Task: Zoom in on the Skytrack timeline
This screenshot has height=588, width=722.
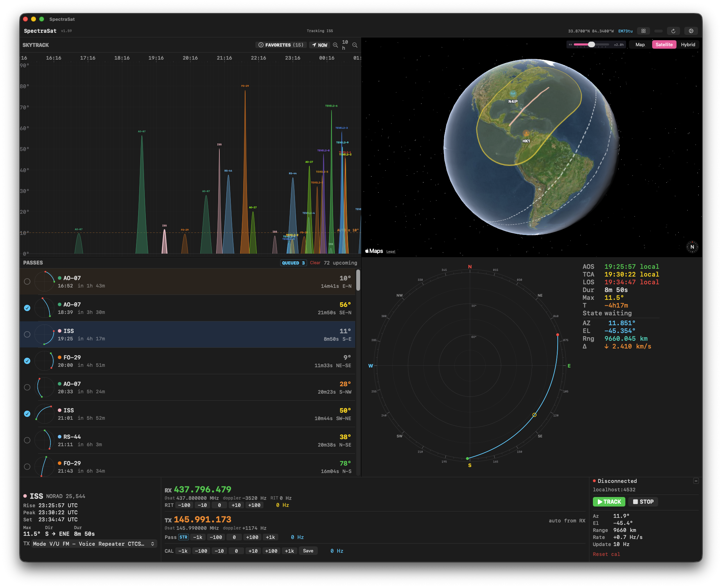Action: [x=335, y=45]
